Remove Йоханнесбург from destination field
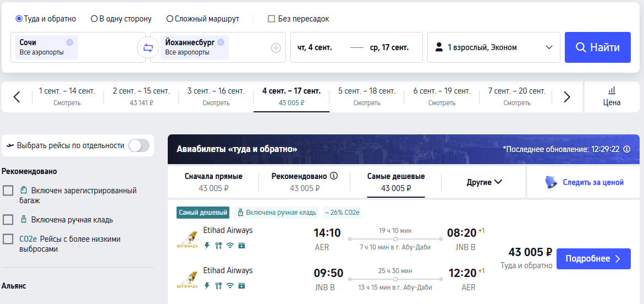This screenshot has width=644, height=304. point(221,42)
